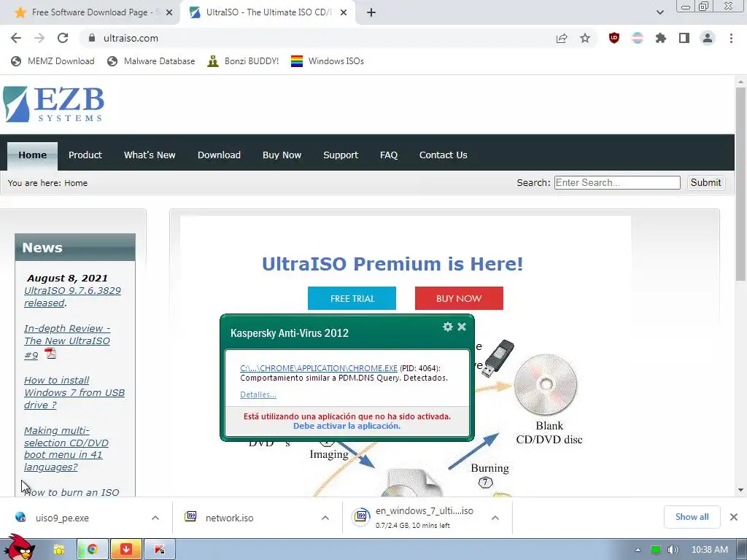Open MEMZ Download bookmark
This screenshot has height=560, width=747.
(x=53, y=61)
